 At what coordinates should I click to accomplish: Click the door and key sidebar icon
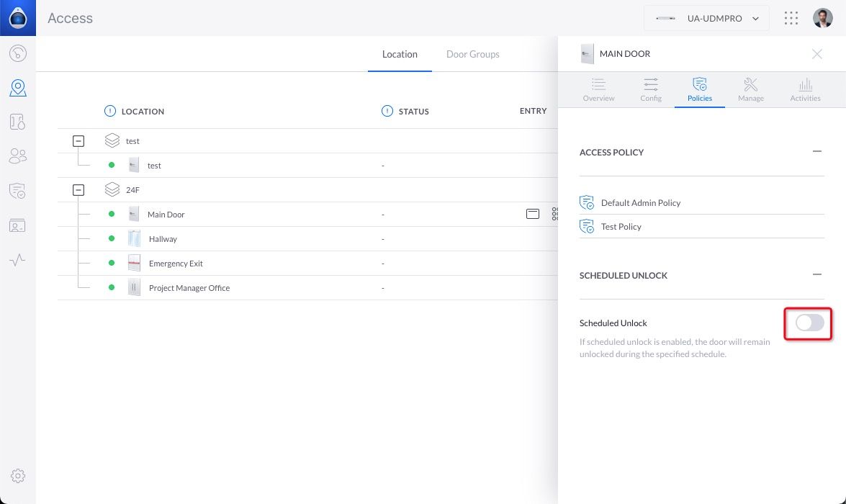[x=18, y=122]
